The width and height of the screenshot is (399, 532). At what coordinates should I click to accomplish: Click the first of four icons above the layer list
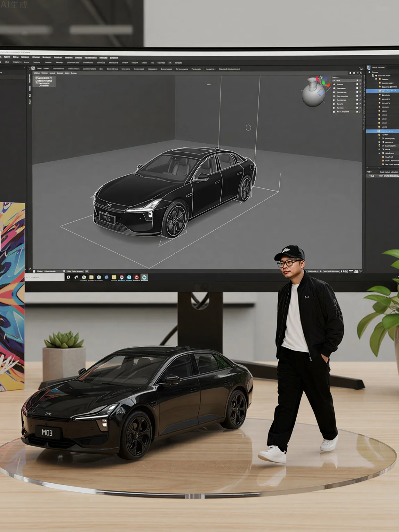[x=350, y=73]
